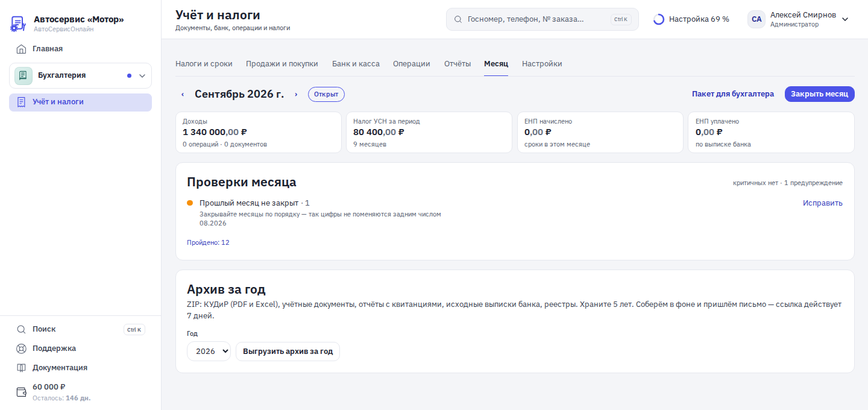This screenshot has height=410, width=868.
Task: Click the ЕНП начислено card
Action: tap(600, 133)
